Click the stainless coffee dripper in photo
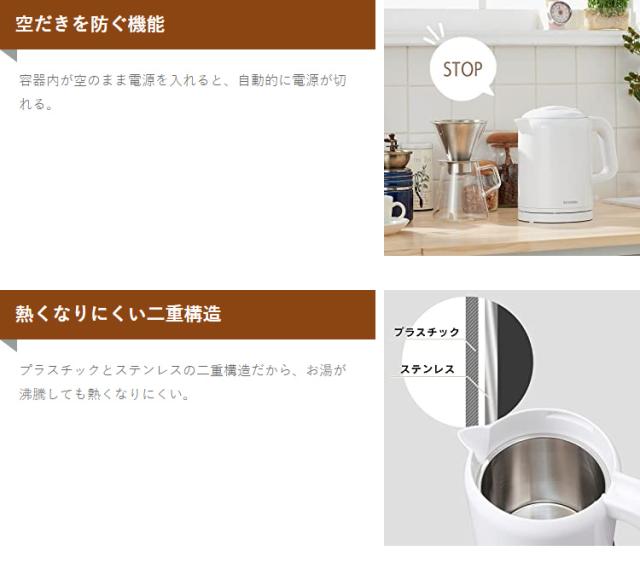 [x=460, y=140]
